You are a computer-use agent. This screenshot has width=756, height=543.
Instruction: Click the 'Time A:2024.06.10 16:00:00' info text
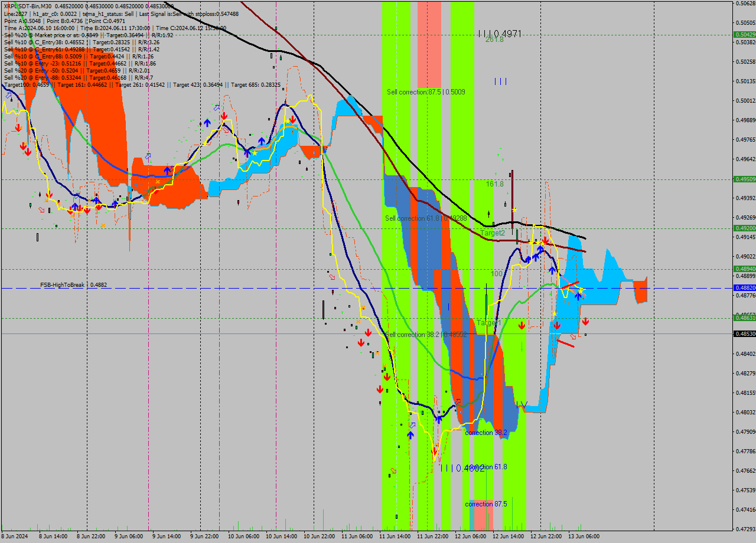point(39,28)
